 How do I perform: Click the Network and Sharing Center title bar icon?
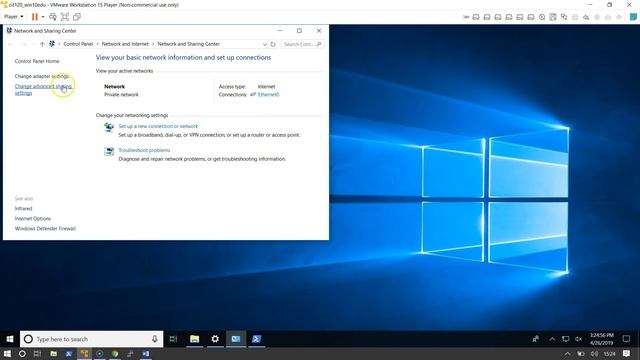click(x=9, y=31)
